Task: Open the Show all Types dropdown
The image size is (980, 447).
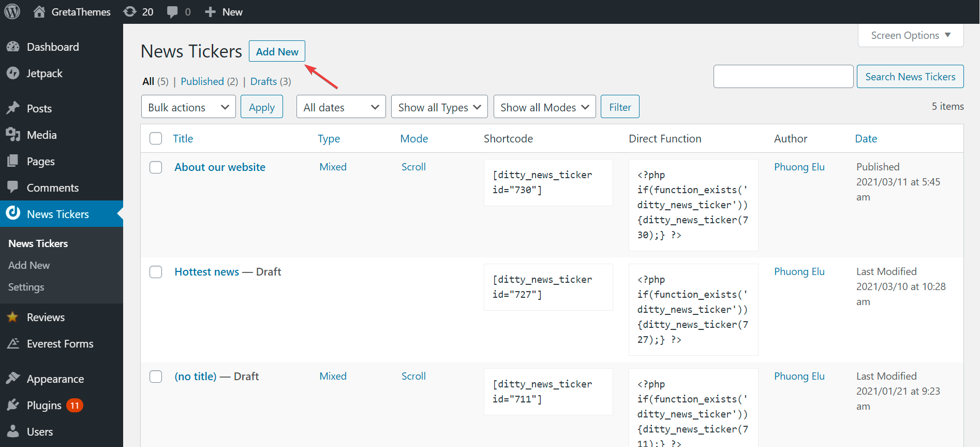Action: click(439, 107)
